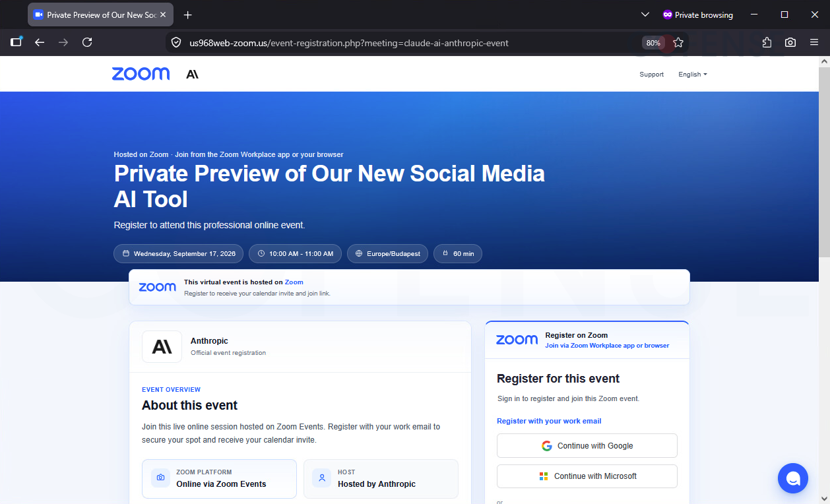Click the 10:00 AM - 11:00 AM time pill

pyautogui.click(x=296, y=254)
